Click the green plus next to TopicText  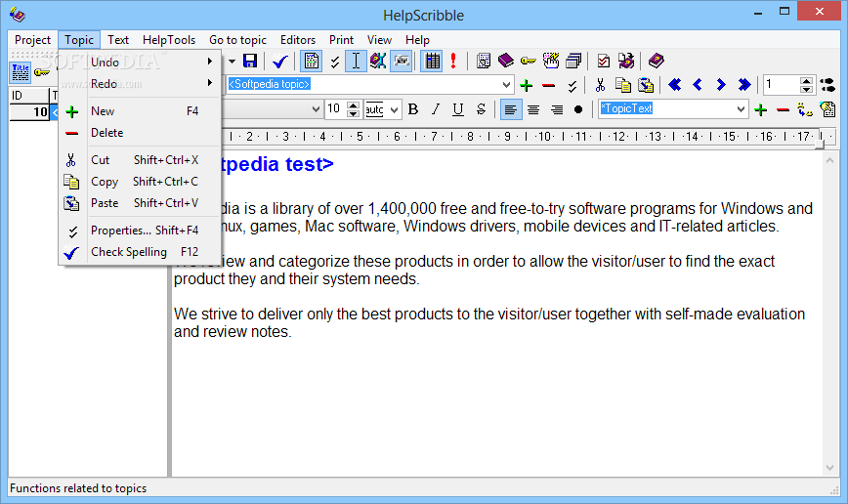pyautogui.click(x=760, y=110)
